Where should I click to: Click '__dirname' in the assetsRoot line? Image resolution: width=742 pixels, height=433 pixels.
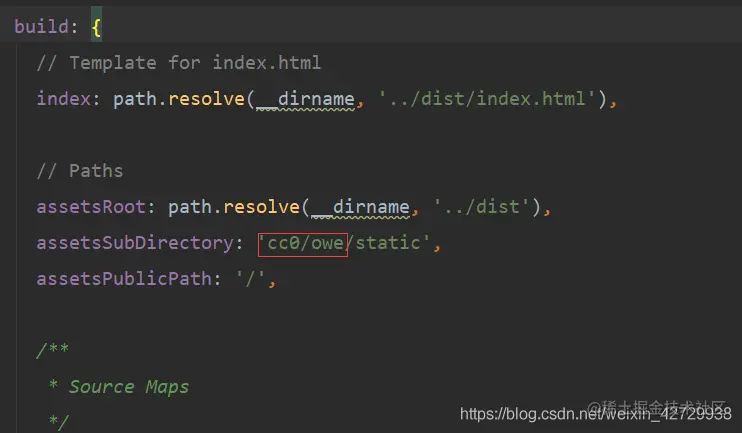[x=360, y=207]
